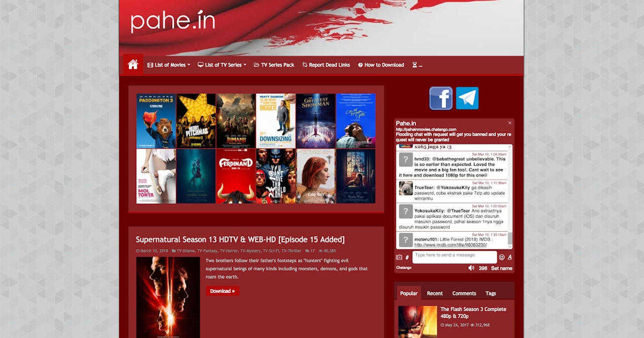Viewport: 644px width, 338px height.
Task: Open the emoji smiley picker
Action: [502, 258]
